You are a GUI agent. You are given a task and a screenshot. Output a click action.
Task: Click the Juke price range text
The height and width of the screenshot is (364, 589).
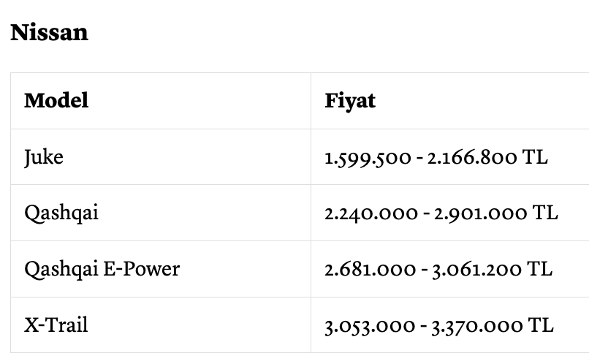(x=436, y=158)
